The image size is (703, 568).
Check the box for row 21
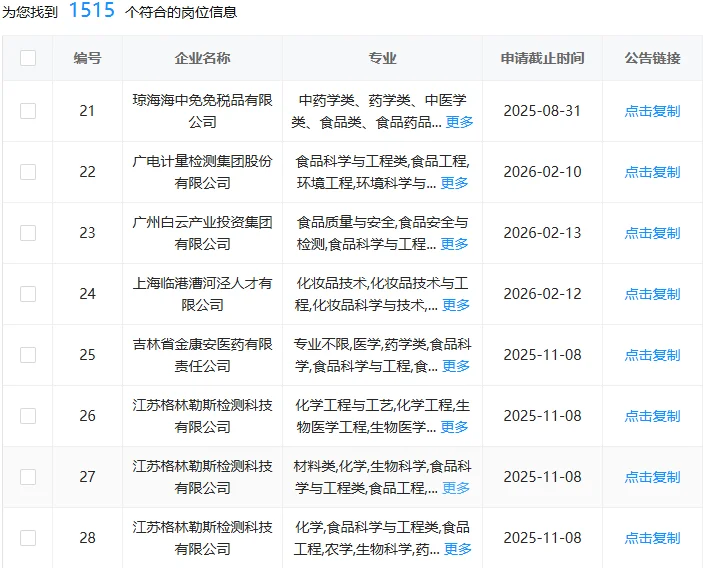click(x=28, y=111)
